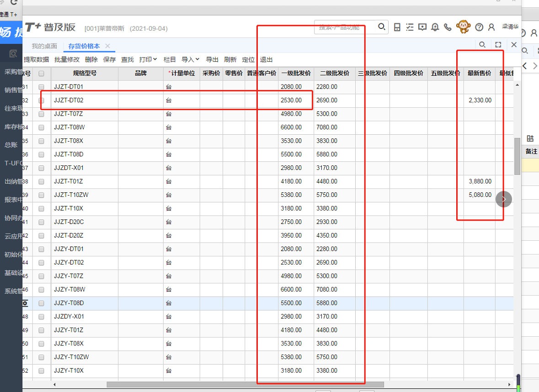Screen dimensions: 539x392
Task: Click the 2,330.00 cell
Action: [480, 101]
